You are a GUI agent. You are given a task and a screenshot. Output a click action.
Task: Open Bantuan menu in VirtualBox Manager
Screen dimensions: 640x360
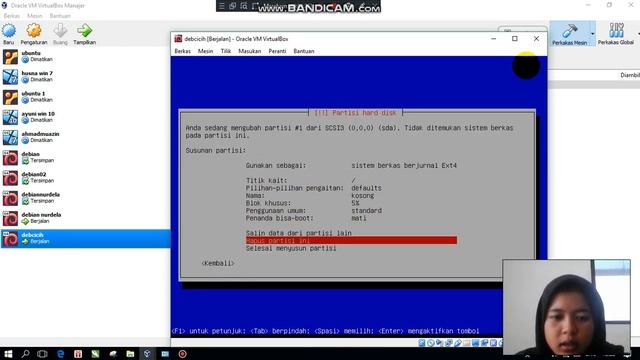[60, 16]
